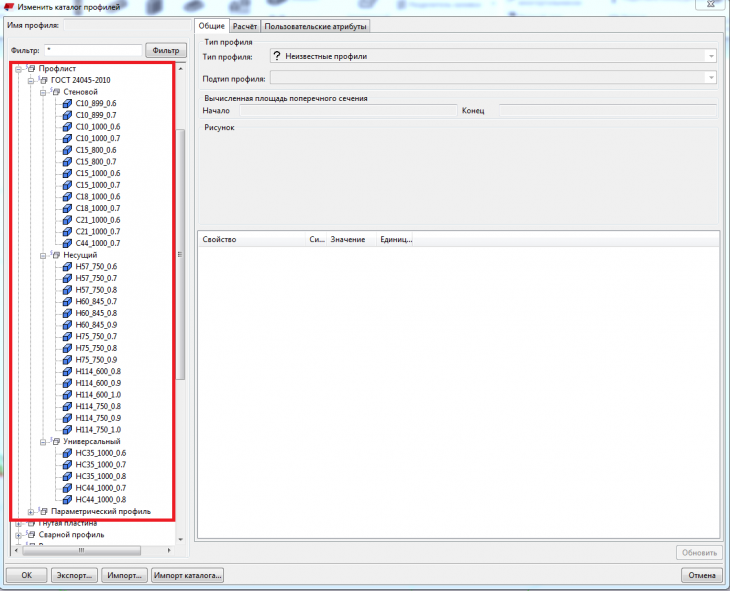The width and height of the screenshot is (730, 591).
Task: Click the profile icon beside HC35_1000_0.8
Action: coord(67,476)
